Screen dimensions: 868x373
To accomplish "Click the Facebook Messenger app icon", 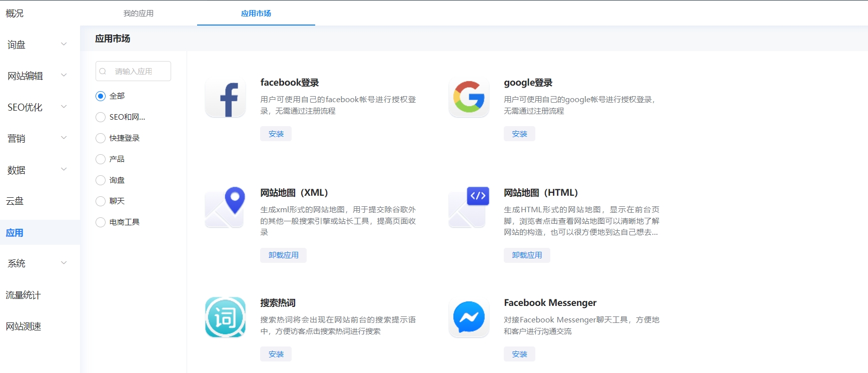I will [469, 317].
